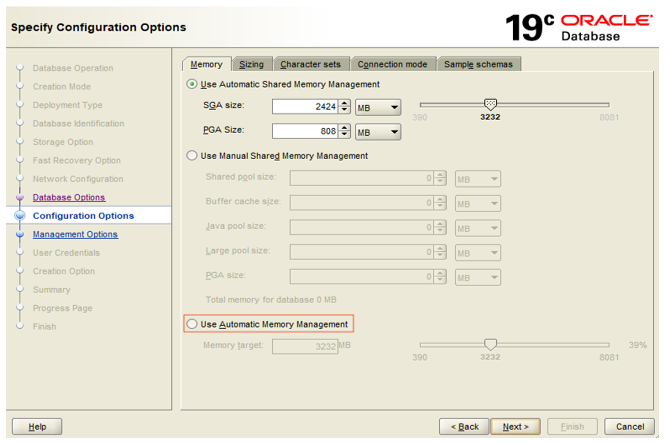
Task: Click the SGA size input field
Action: pyautogui.click(x=305, y=107)
